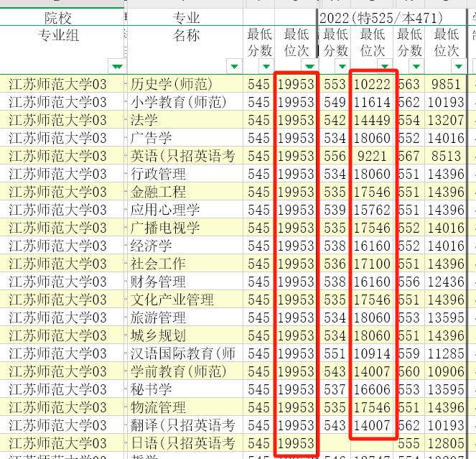The image size is (476, 459).
Task: Select the 旅游管理 major cell
Action: (x=185, y=317)
